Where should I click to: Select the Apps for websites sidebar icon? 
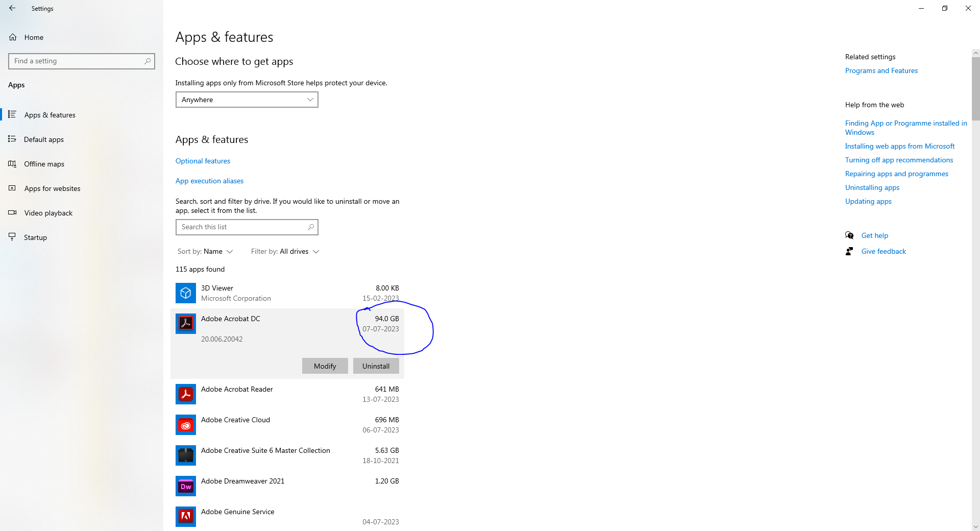point(12,188)
